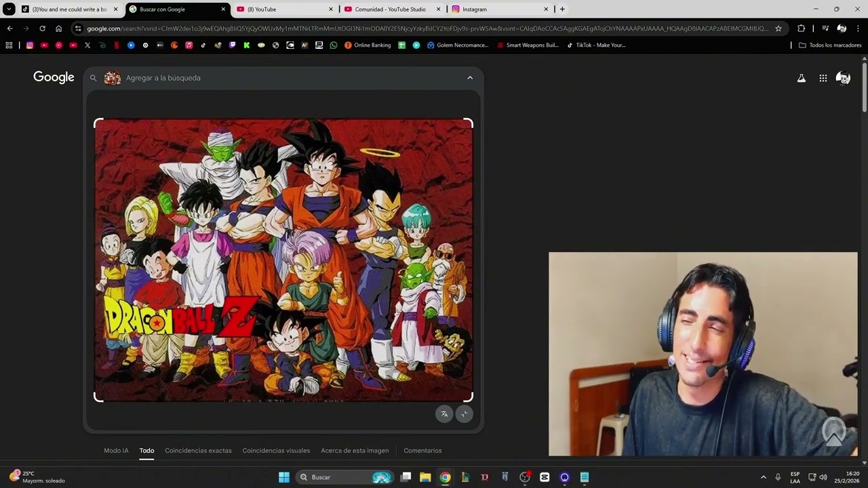Image resolution: width=868 pixels, height=488 pixels.
Task: Click the select text icon below the image
Action: [x=464, y=414]
